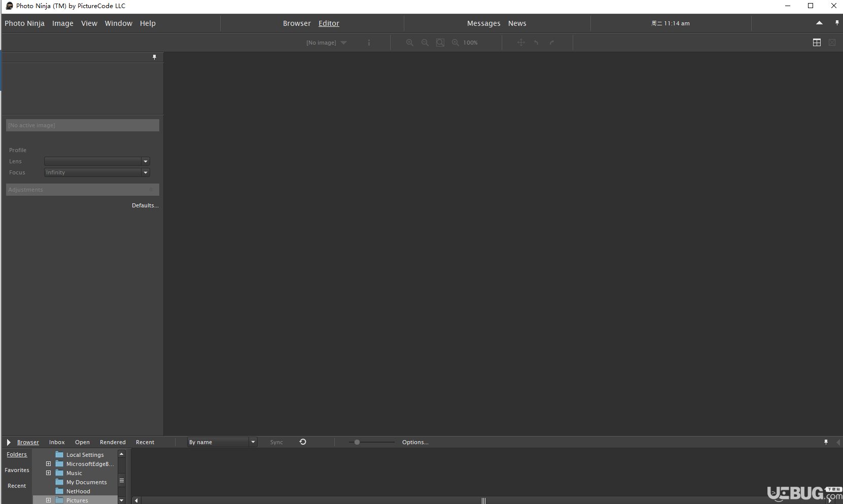Click the Options... button
This screenshot has height=504, width=843.
415,442
